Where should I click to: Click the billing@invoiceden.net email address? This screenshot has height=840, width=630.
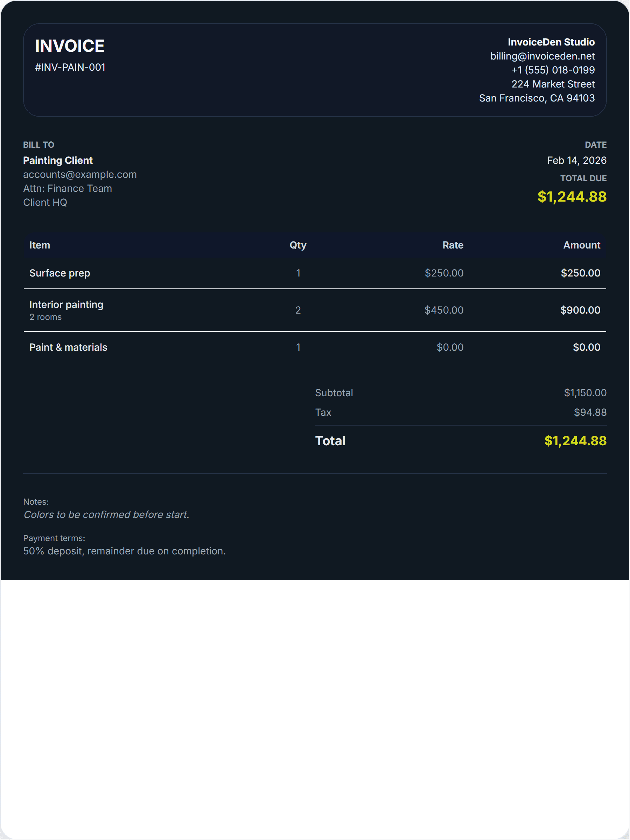click(x=542, y=56)
